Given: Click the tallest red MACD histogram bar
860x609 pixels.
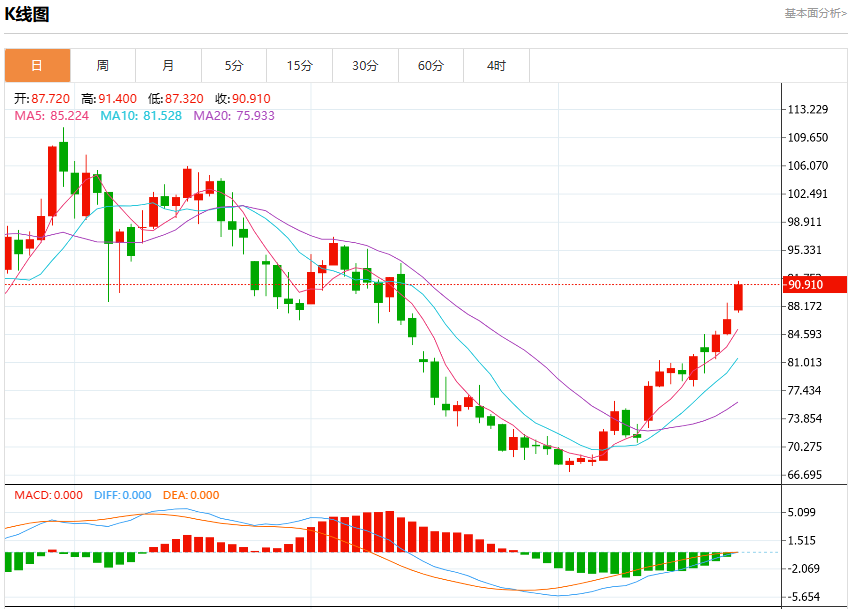Looking at the screenshot, I should tap(389, 532).
